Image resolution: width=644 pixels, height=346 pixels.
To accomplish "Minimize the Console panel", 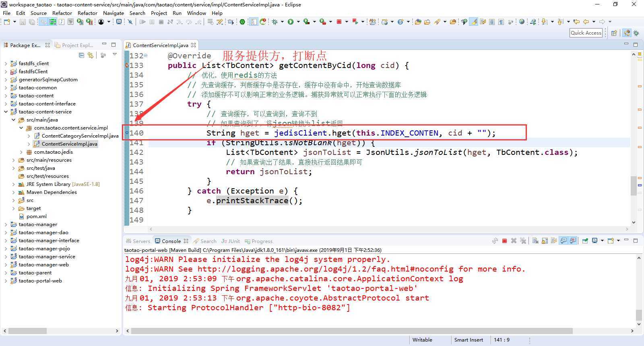I will pyautogui.click(x=626, y=240).
